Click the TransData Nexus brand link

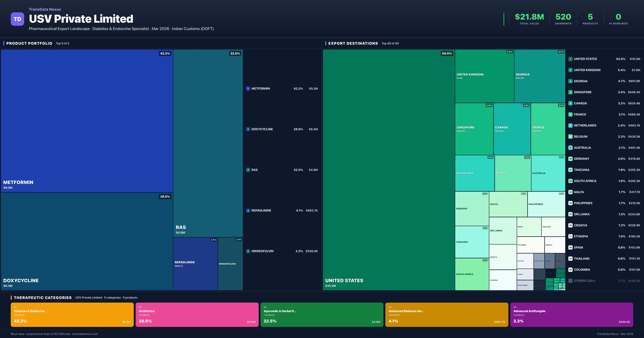[45, 9]
